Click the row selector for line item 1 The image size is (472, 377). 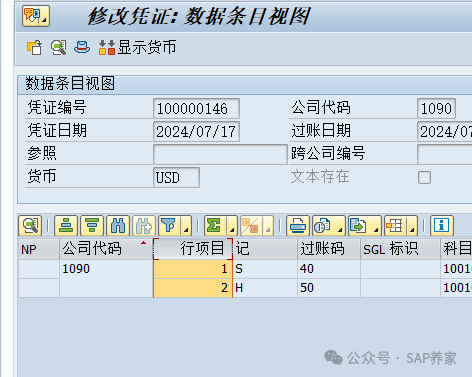pyautogui.click(x=39, y=269)
